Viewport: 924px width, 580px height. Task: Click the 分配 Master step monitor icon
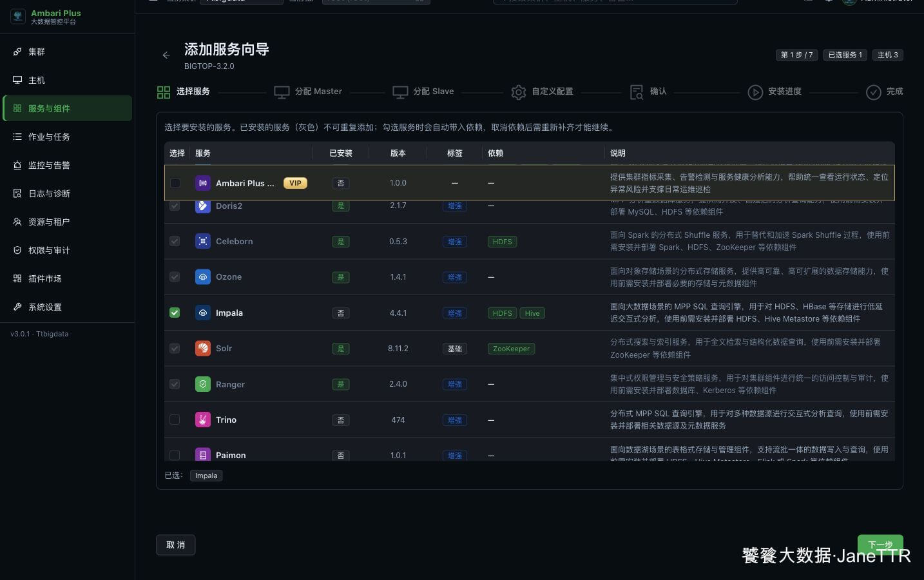282,92
